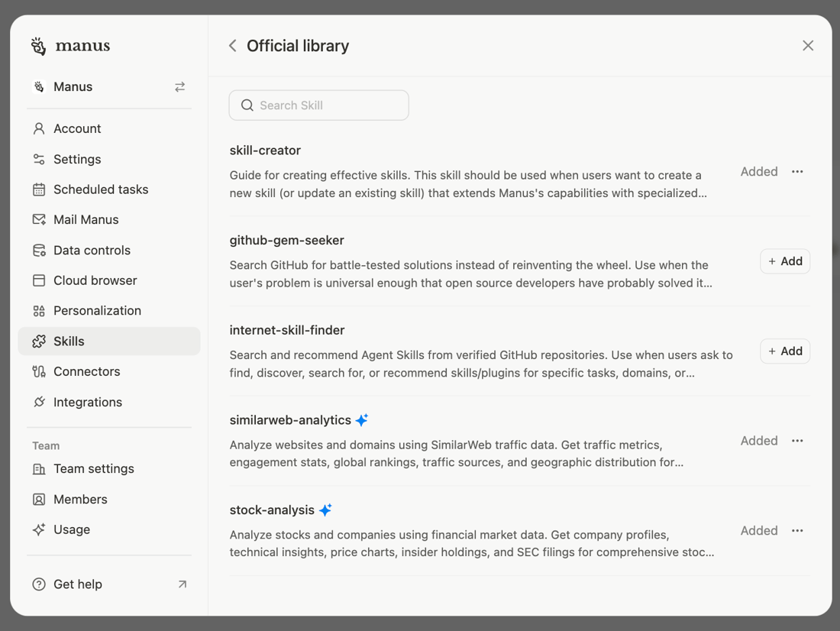Open the Settings menu item
This screenshot has width=840, height=631.
tap(109, 159)
